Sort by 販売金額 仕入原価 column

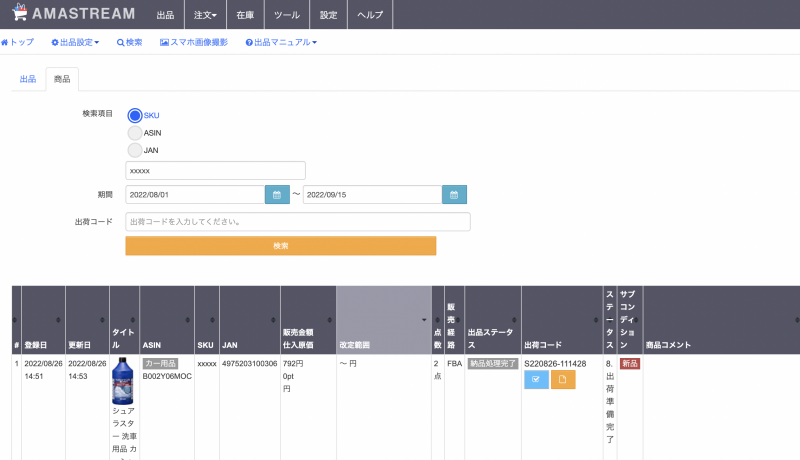308,320
